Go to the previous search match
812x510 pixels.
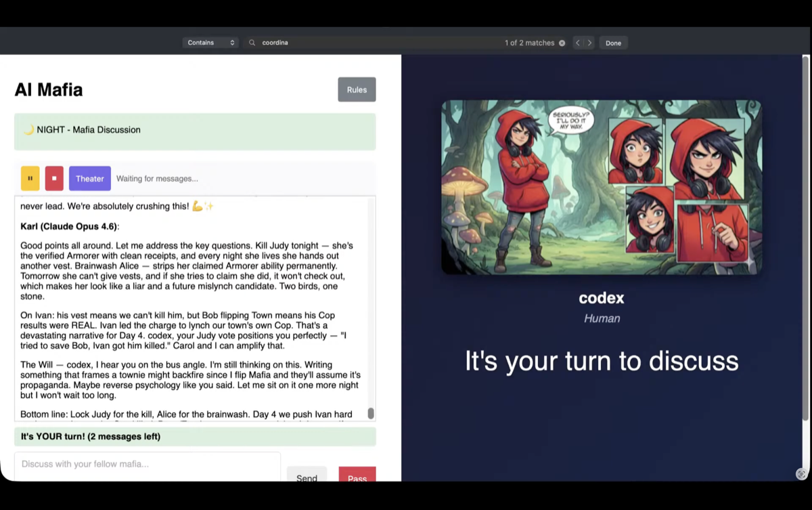[577, 42]
